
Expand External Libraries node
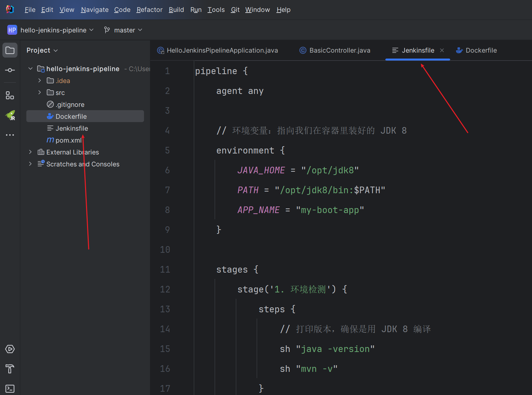coord(30,152)
